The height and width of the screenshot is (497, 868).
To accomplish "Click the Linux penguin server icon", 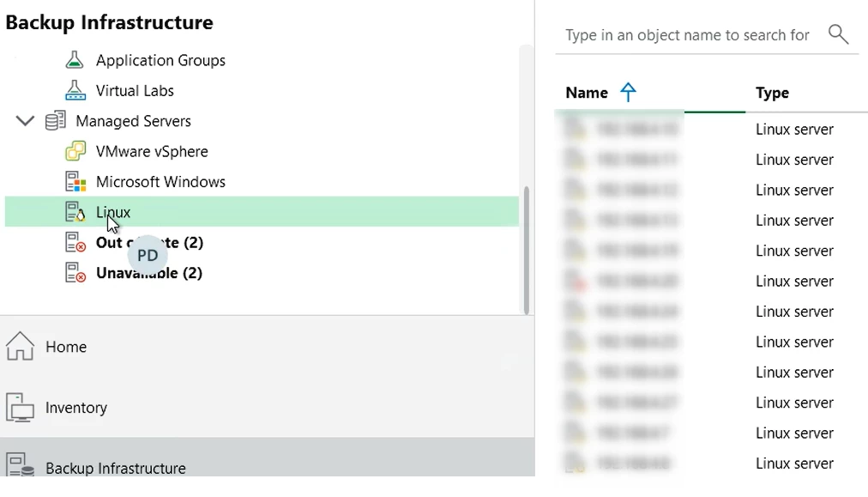I will click(75, 212).
